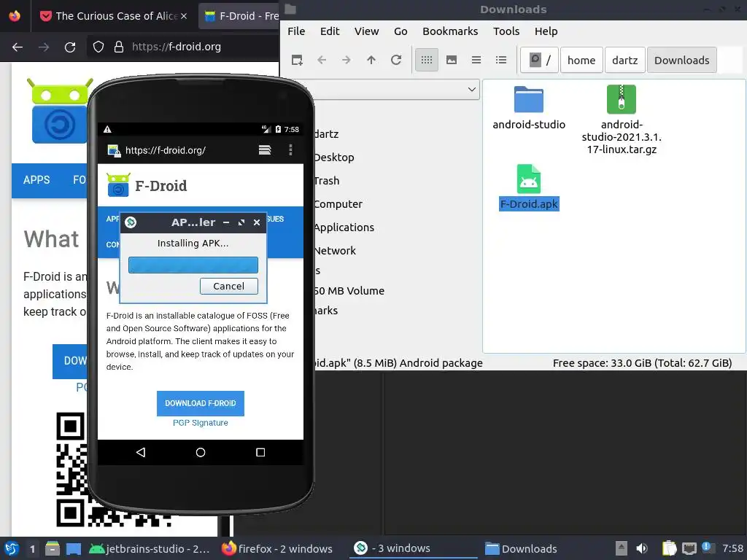747x560 pixels.
Task: Open emulator browser tabs switcher
Action: [x=265, y=150]
